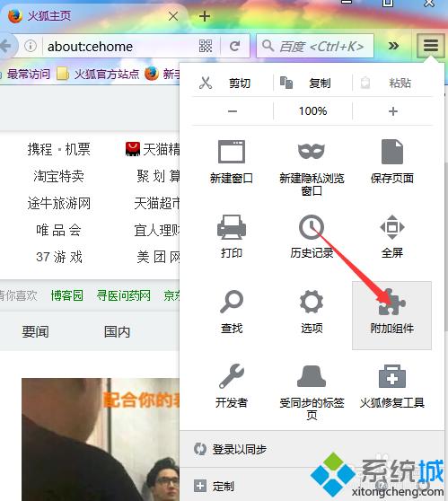This screenshot has height=501, width=448.
Task: Click zoom-in plus button
Action: point(392,111)
